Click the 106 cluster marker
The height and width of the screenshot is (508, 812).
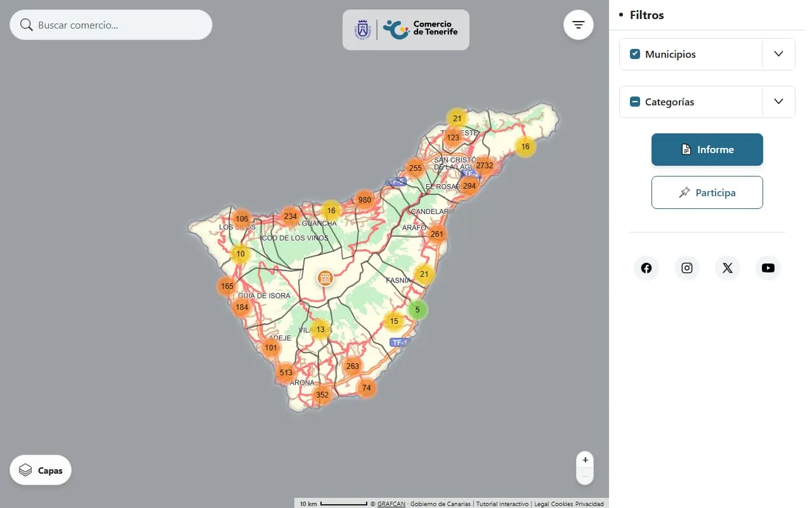tap(242, 219)
